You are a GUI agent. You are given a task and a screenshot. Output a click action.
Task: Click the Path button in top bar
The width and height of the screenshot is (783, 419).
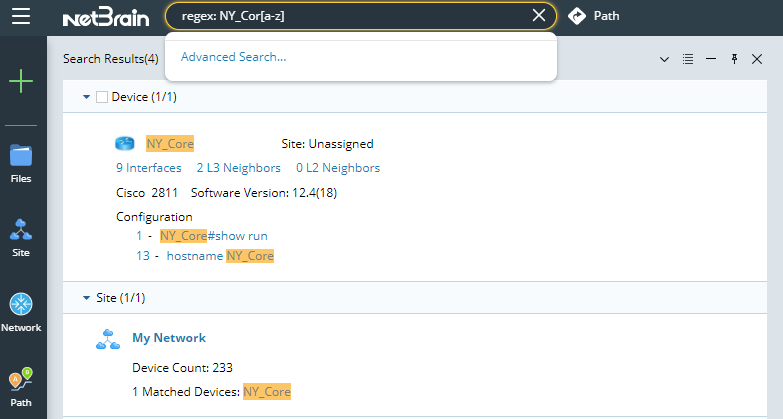point(593,16)
